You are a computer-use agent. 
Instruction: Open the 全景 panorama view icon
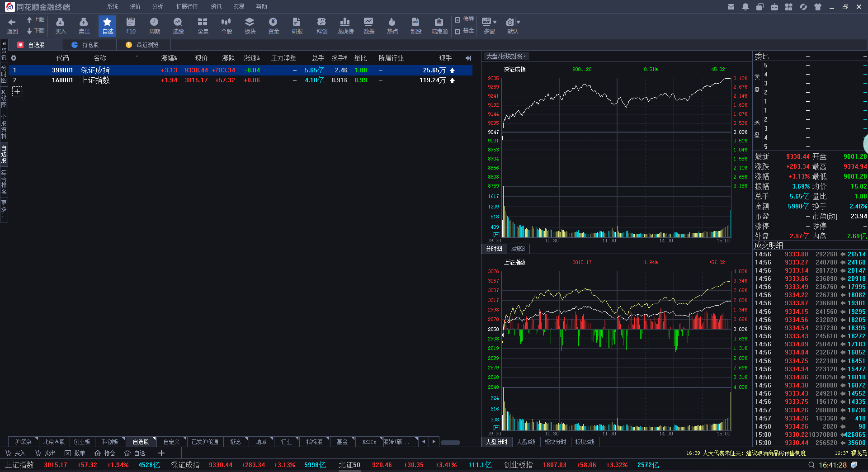tap(203, 26)
